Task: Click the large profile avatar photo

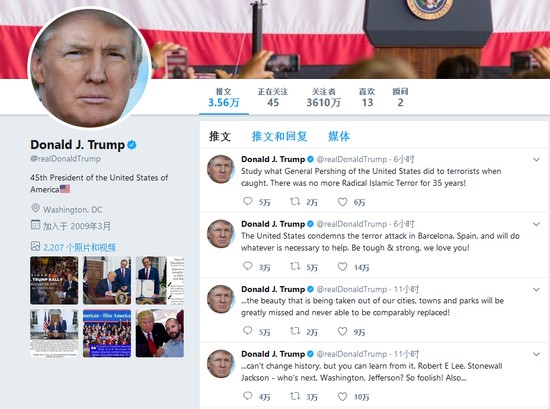Action: click(89, 68)
